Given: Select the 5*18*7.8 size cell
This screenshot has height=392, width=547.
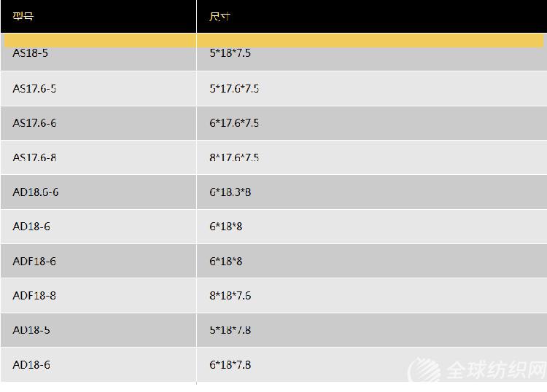Looking at the screenshot, I should pyautogui.click(x=372, y=330).
